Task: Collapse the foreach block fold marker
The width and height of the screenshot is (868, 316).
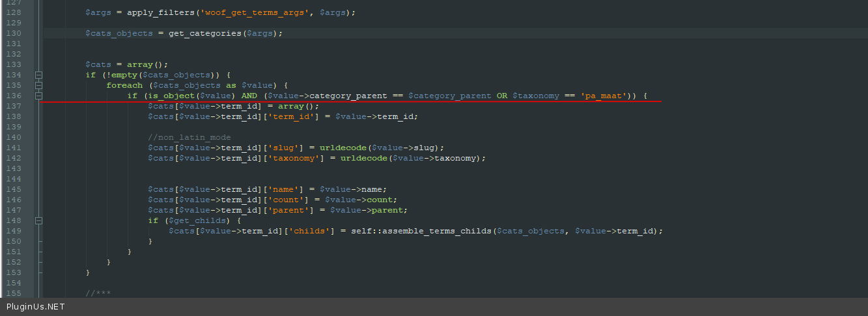Action: [x=39, y=85]
